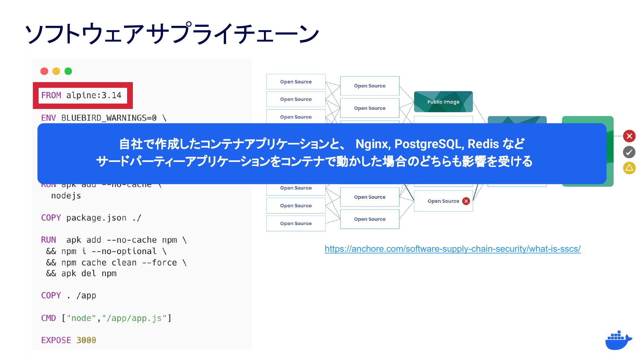Click the 'ENV BLUEBIRD_WARNINGS=0 \' line
The image size is (644, 362).
tap(104, 118)
